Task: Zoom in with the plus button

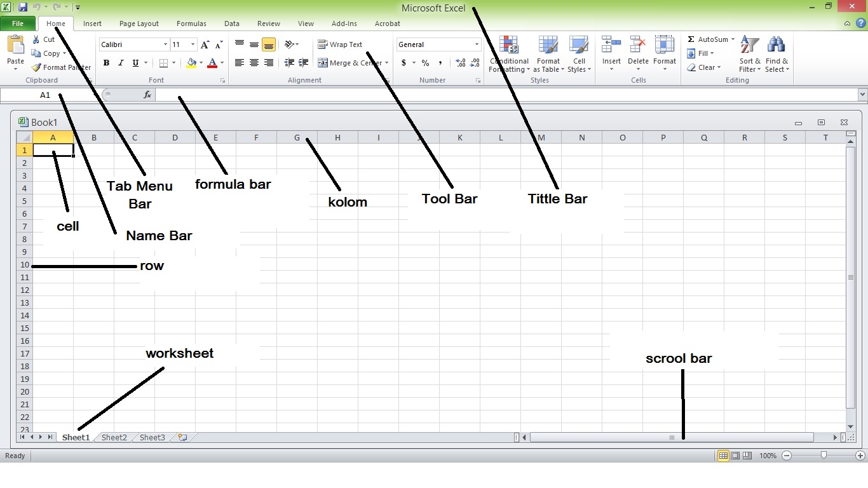Action: 860,456
